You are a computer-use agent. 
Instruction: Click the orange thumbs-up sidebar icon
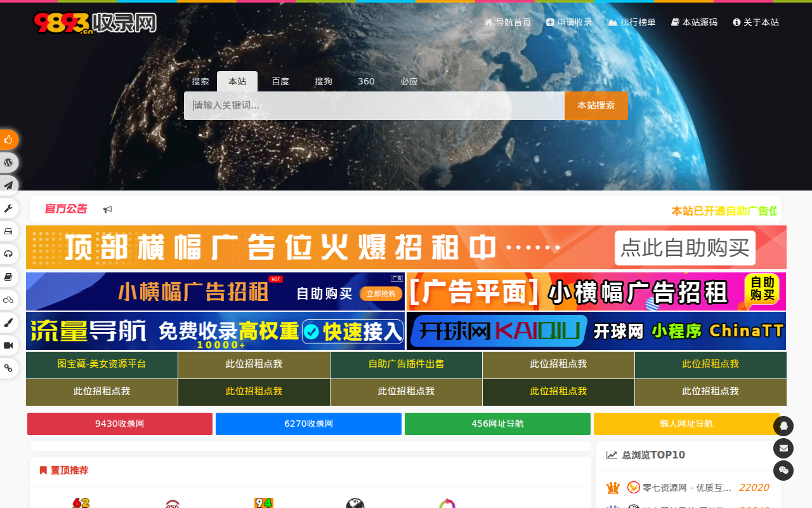[9, 139]
